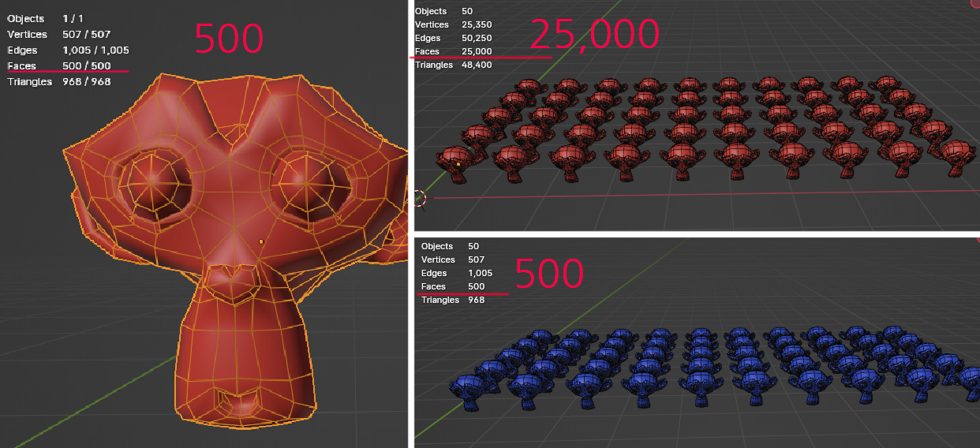Click 'Objects 50' in the blue monkeys viewport
980x448 pixels.
451,246
